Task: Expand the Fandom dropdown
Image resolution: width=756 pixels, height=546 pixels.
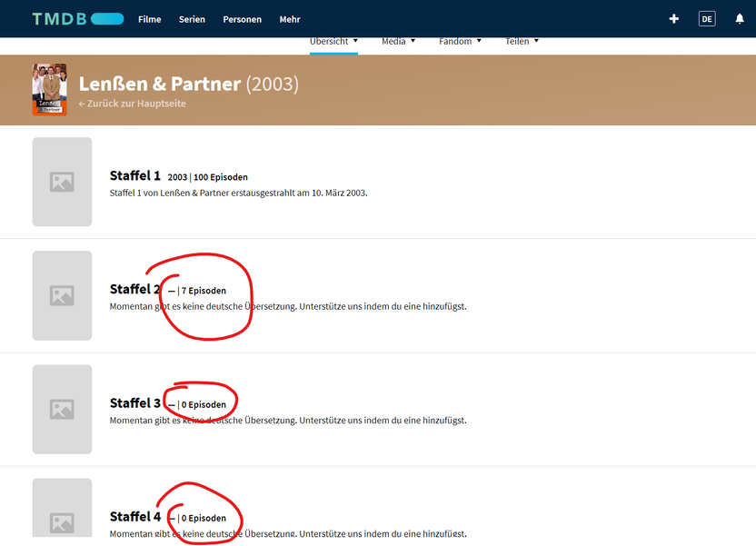Action: [460, 42]
